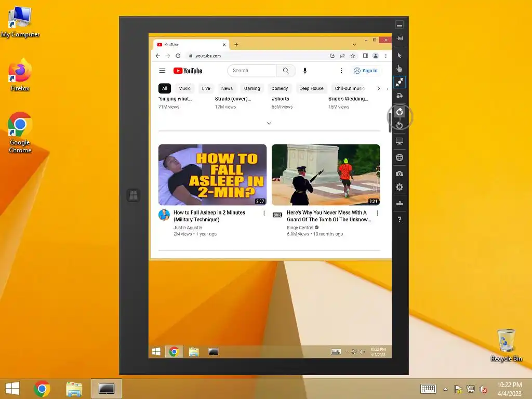The width and height of the screenshot is (532, 399).
Task: Open YouTube hamburger guide menu
Action: 162,71
